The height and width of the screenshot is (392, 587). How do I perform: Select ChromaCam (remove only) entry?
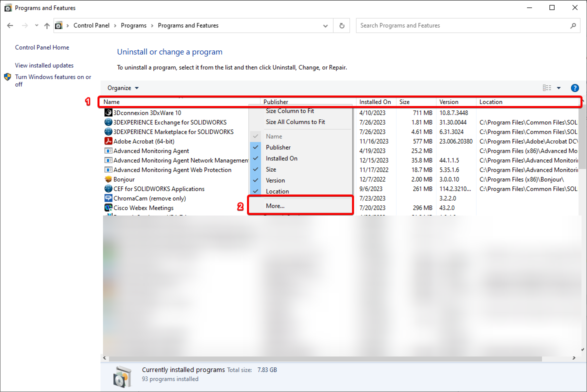coord(149,198)
